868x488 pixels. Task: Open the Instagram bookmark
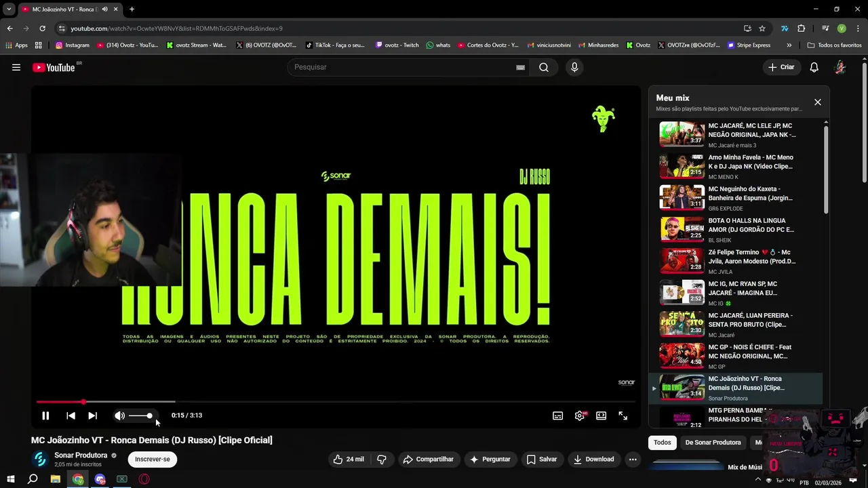[72, 45]
